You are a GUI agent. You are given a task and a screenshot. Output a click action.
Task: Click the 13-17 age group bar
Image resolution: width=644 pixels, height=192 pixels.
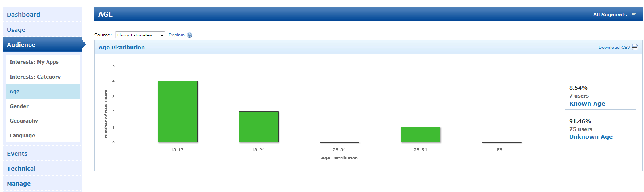178,112
